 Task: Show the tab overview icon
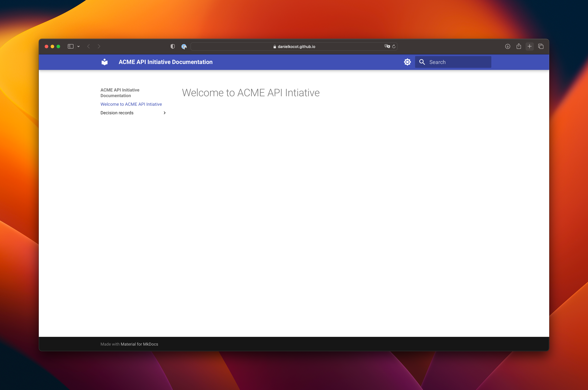(x=541, y=46)
